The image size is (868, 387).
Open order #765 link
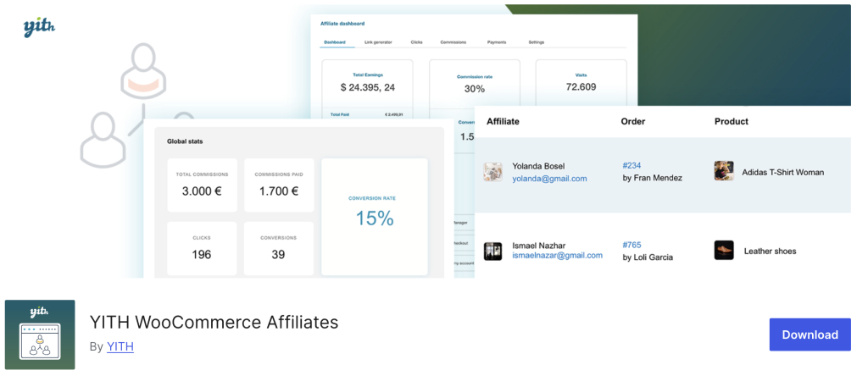[x=632, y=245]
